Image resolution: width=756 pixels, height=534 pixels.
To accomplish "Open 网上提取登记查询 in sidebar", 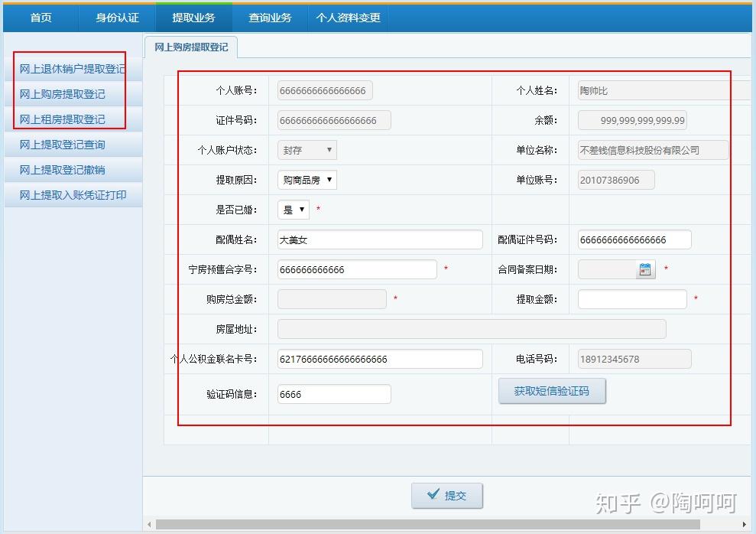I will (73, 145).
